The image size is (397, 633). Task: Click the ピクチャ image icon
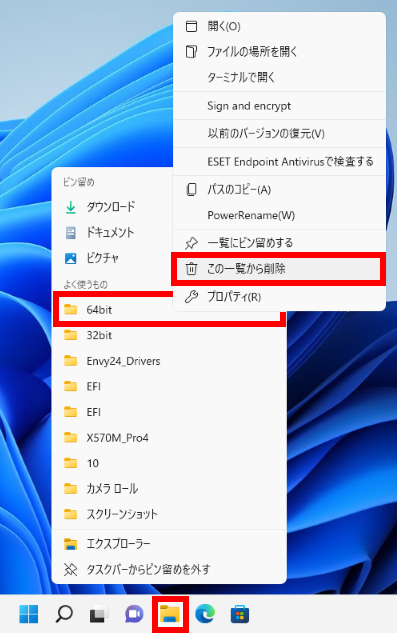(71, 258)
